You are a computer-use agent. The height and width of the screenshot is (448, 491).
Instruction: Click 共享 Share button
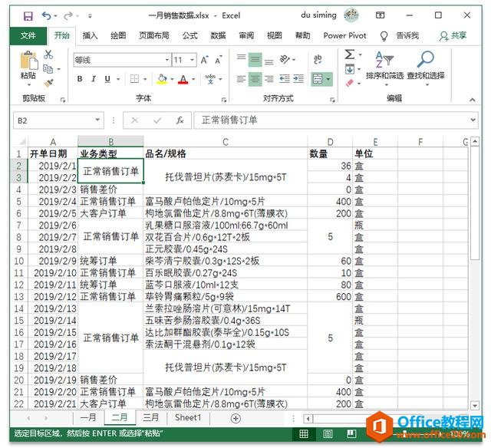tap(453, 36)
